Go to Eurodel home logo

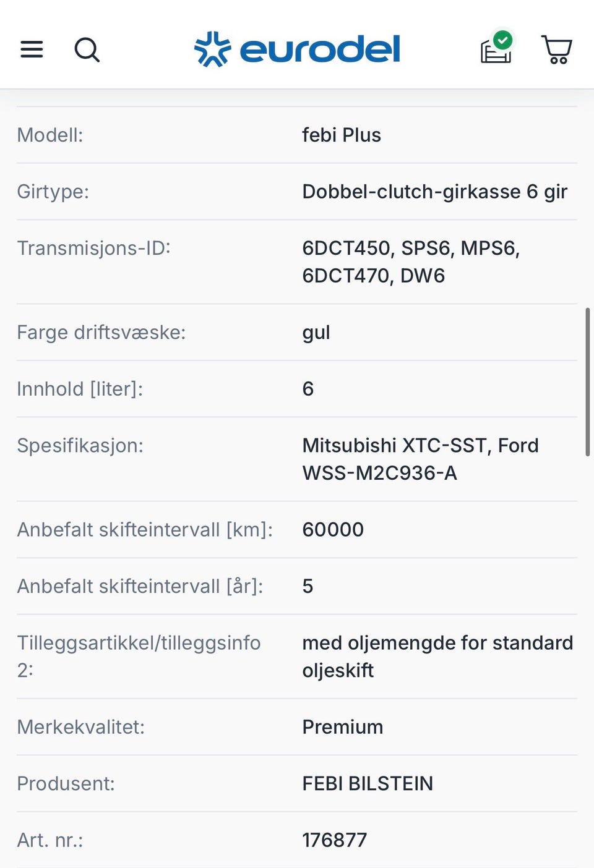pyautogui.click(x=297, y=49)
